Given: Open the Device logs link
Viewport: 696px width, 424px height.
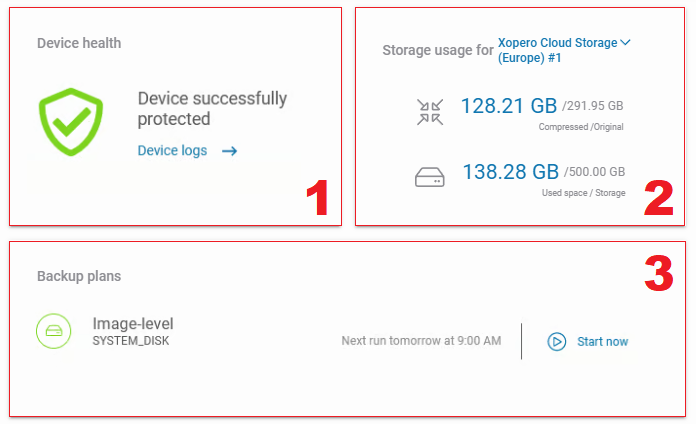Looking at the screenshot, I should click(172, 151).
